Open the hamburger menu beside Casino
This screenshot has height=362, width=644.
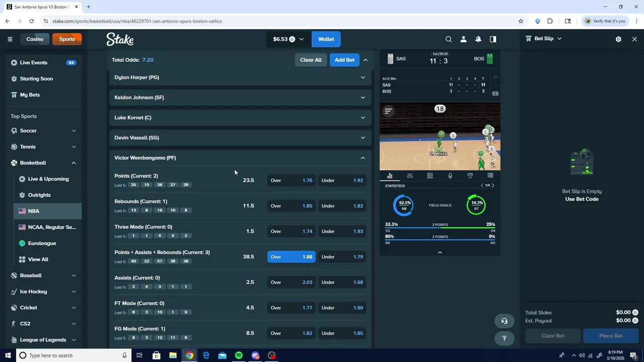(x=10, y=39)
